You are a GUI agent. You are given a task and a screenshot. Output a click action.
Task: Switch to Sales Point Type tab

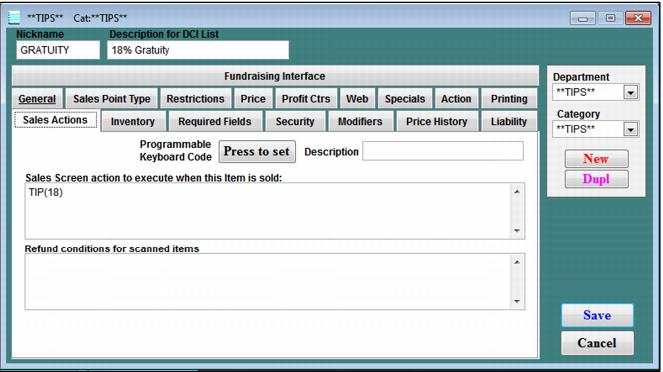pos(112,99)
